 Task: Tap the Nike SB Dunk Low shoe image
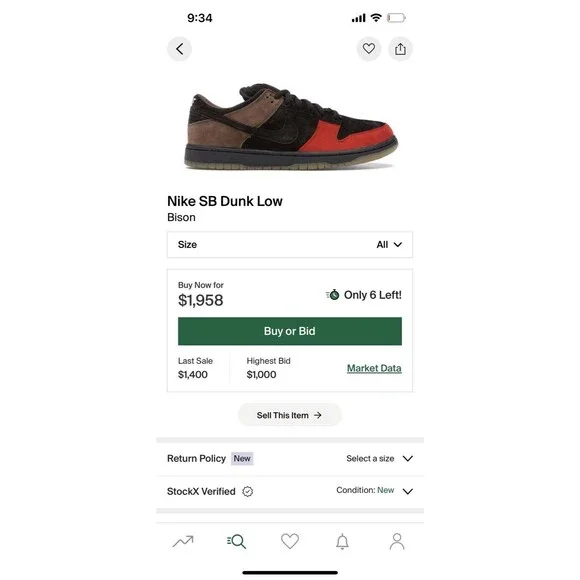(x=291, y=127)
